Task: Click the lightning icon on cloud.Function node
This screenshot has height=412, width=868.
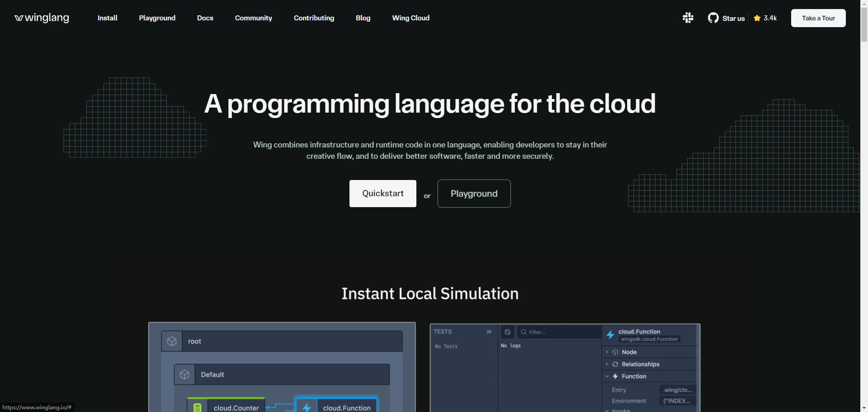Action: tap(307, 407)
